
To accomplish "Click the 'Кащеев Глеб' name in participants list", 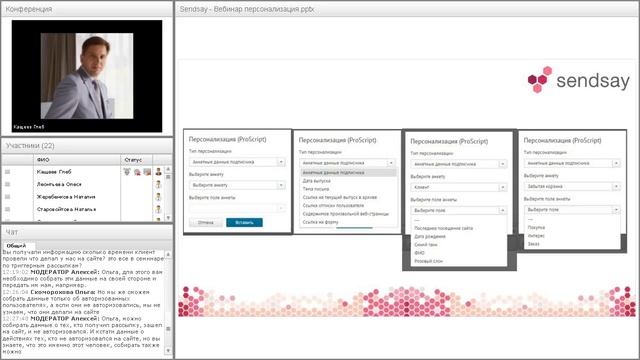I will pyautogui.click(x=54, y=172).
